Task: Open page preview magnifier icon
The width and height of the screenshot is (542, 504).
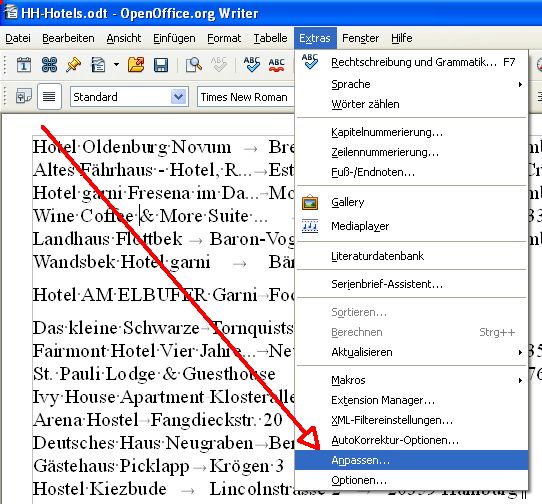Action: 194,65
